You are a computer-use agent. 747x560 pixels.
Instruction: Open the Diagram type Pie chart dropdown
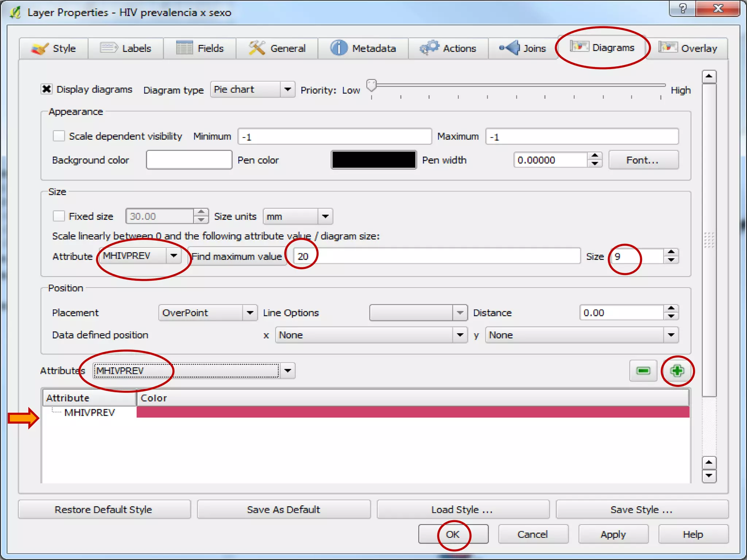coord(252,89)
